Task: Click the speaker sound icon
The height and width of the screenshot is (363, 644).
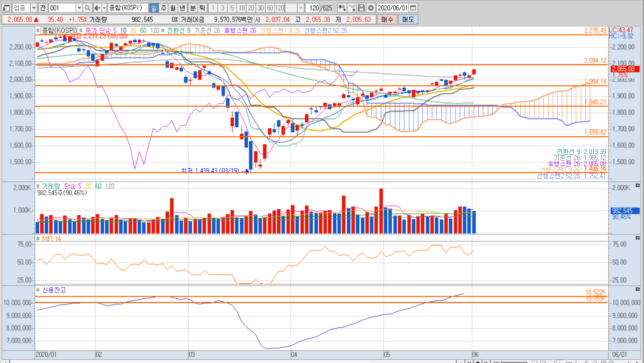Action: click(x=97, y=8)
